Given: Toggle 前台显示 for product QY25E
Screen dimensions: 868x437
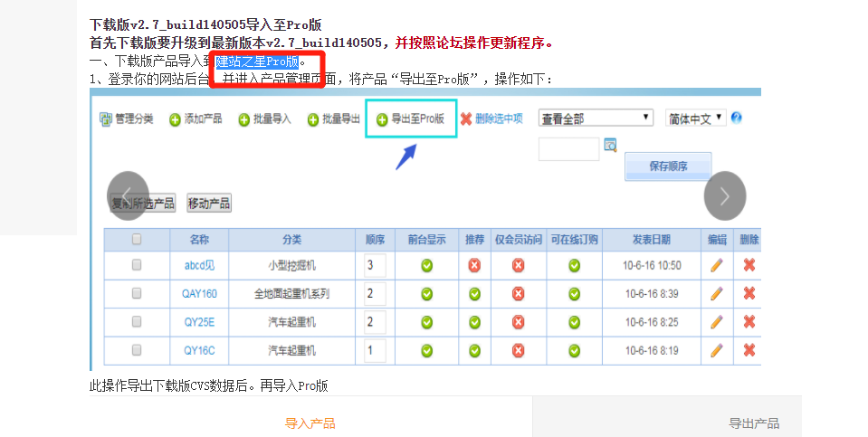Looking at the screenshot, I should pyautogui.click(x=427, y=322).
